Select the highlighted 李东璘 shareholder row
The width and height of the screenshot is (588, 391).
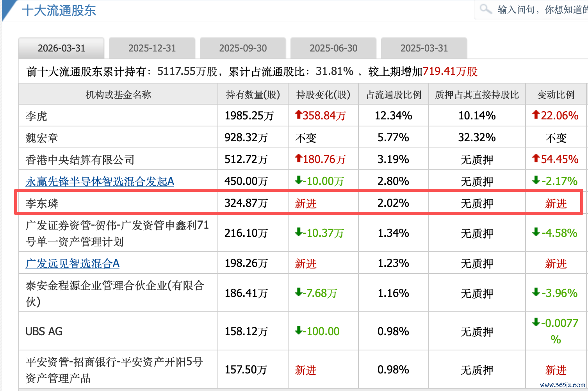(x=299, y=202)
